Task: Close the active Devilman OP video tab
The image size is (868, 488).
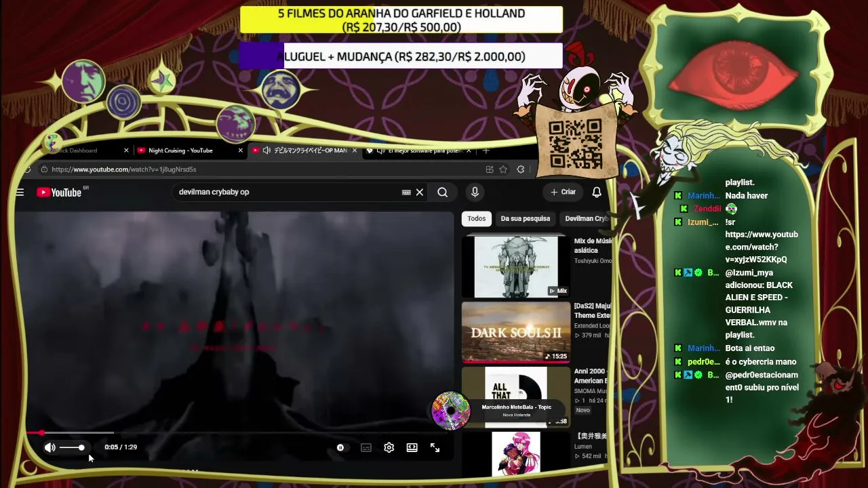Action: [x=354, y=150]
